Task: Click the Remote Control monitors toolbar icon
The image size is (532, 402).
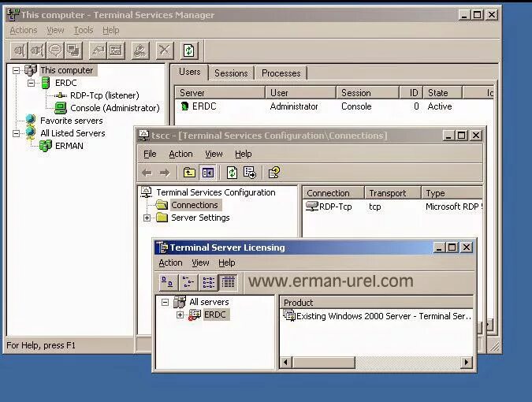Action: [73, 50]
